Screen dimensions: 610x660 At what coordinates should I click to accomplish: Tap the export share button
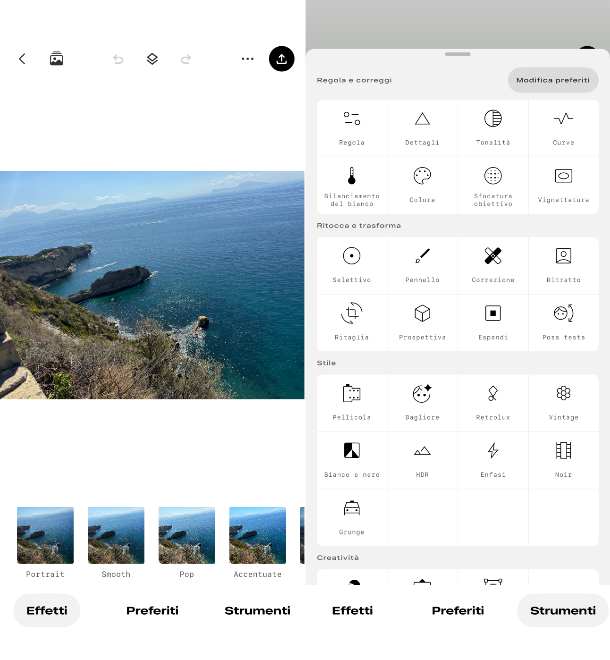click(x=282, y=59)
